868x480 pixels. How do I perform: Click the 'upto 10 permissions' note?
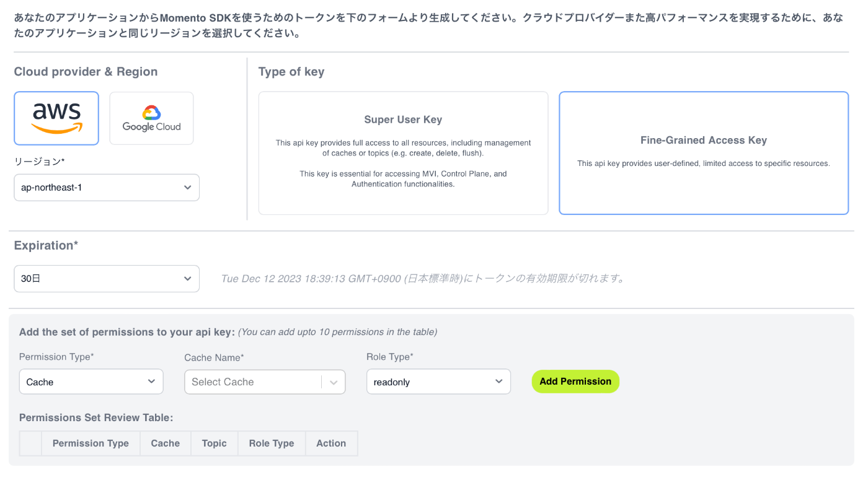(337, 332)
